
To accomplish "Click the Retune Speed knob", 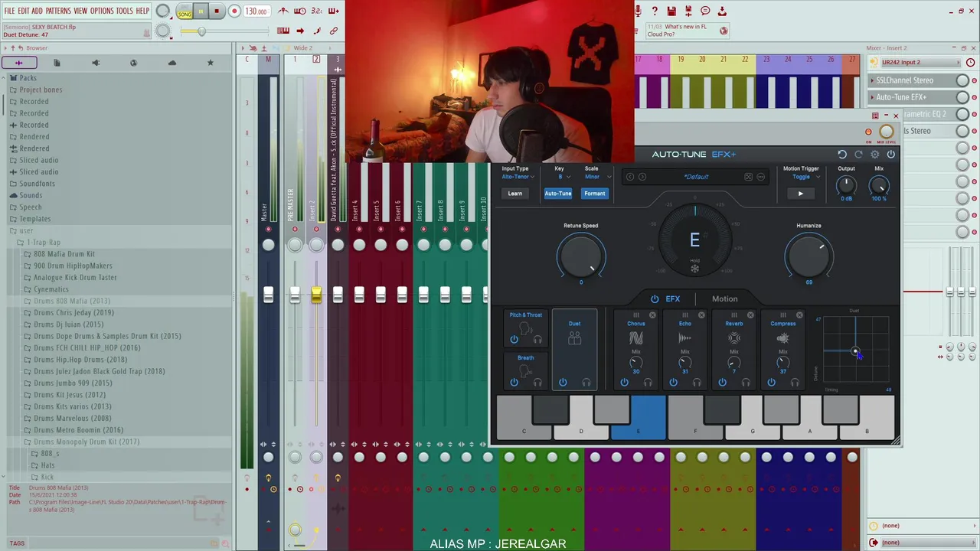I will click(x=581, y=256).
